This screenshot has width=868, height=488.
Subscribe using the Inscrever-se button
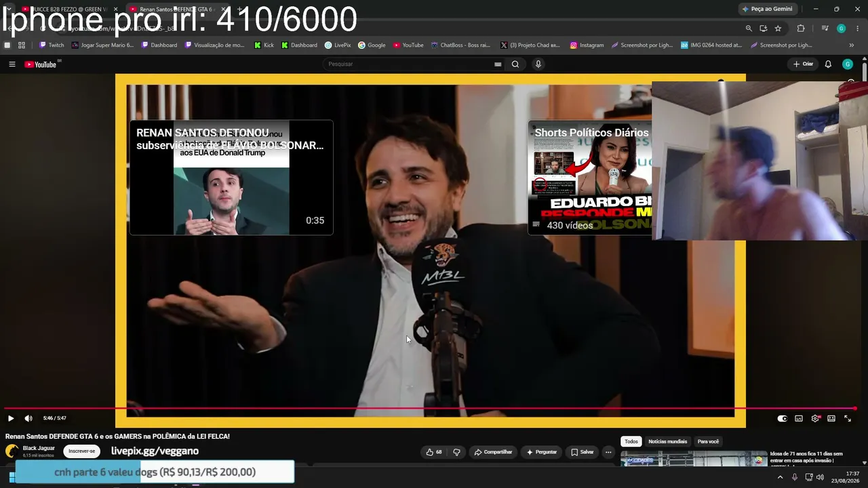click(x=82, y=451)
